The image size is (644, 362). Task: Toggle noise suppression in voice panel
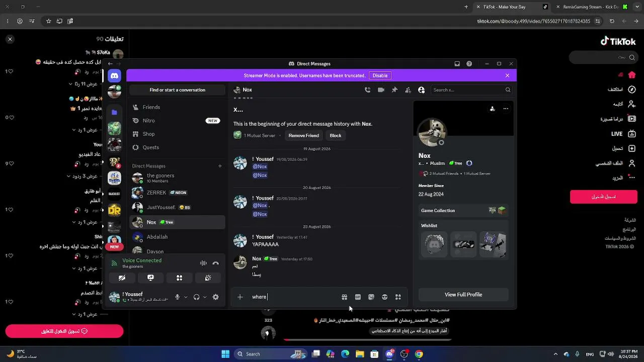point(203,263)
